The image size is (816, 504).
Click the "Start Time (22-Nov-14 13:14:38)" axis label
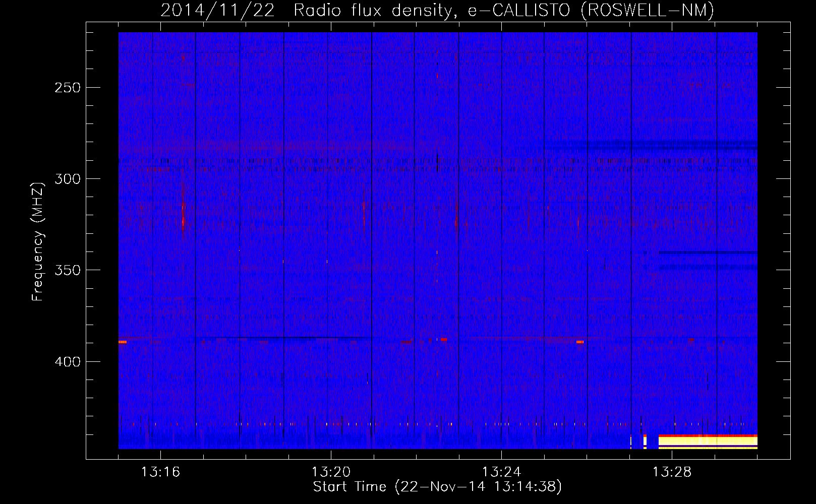coord(437,487)
